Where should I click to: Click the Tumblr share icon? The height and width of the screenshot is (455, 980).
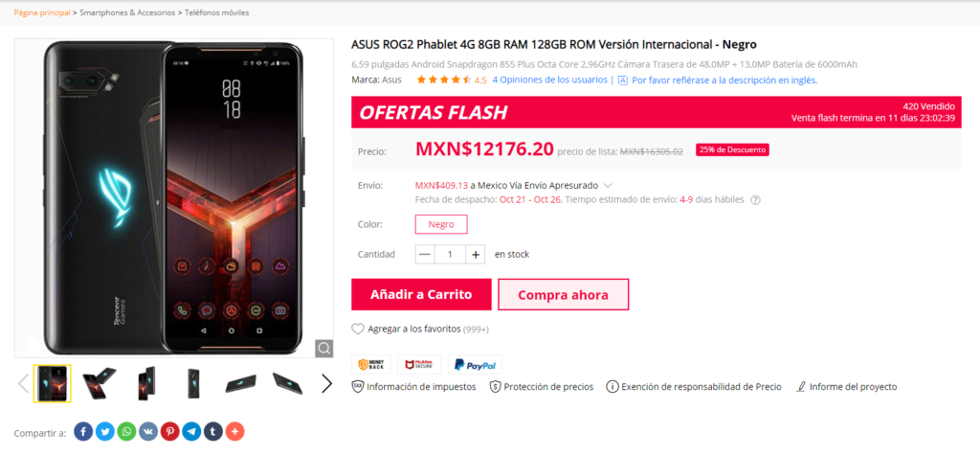213,431
